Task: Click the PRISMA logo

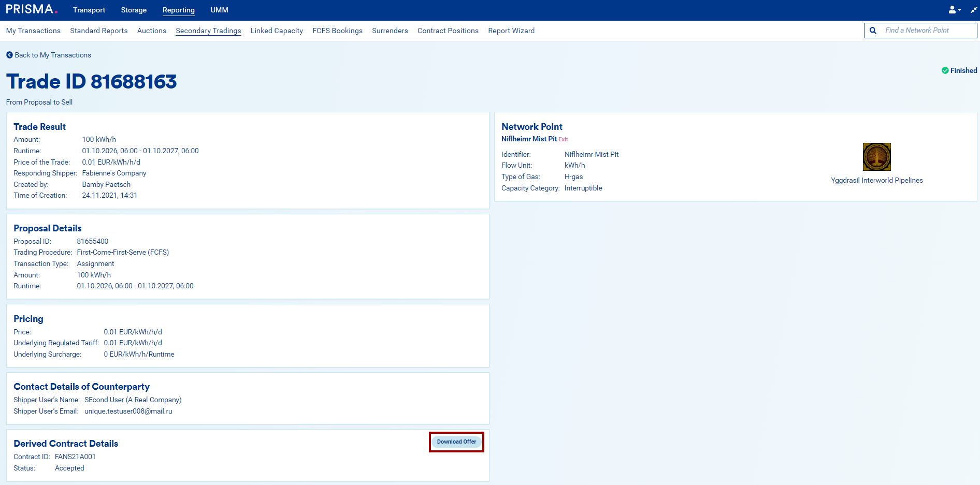Action: (x=31, y=9)
